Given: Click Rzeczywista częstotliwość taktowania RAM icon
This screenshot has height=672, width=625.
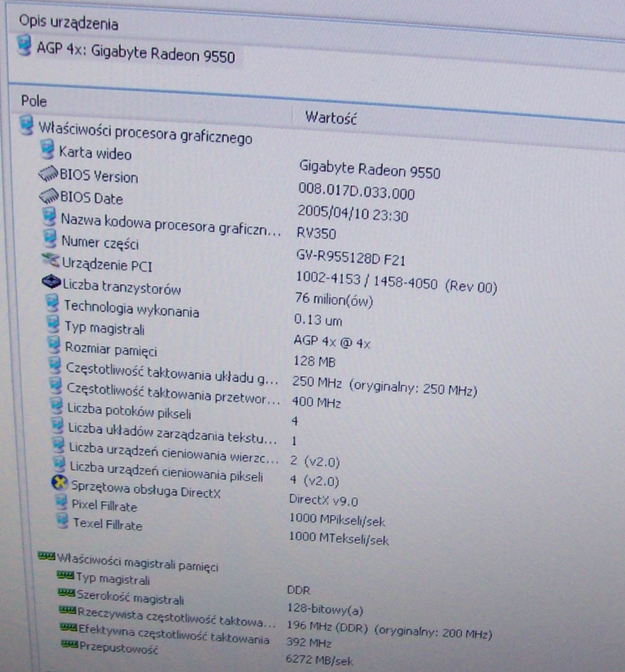Looking at the screenshot, I should 67,610.
